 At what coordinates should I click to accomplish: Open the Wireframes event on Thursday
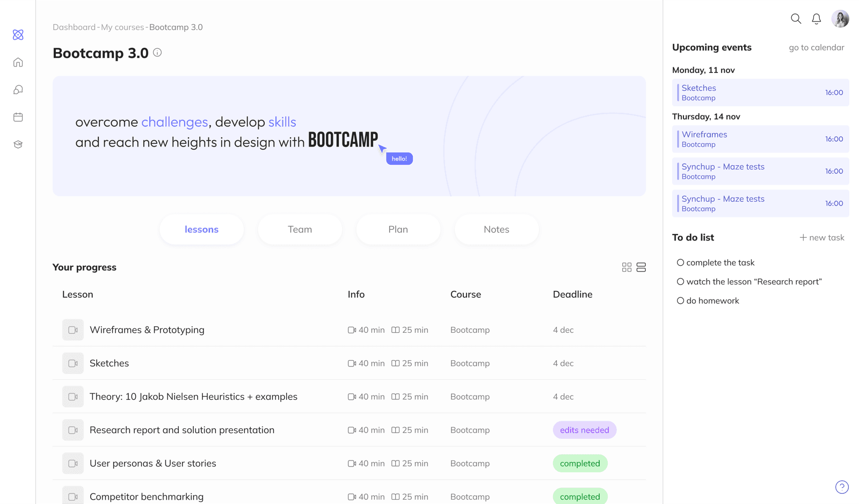click(x=760, y=139)
